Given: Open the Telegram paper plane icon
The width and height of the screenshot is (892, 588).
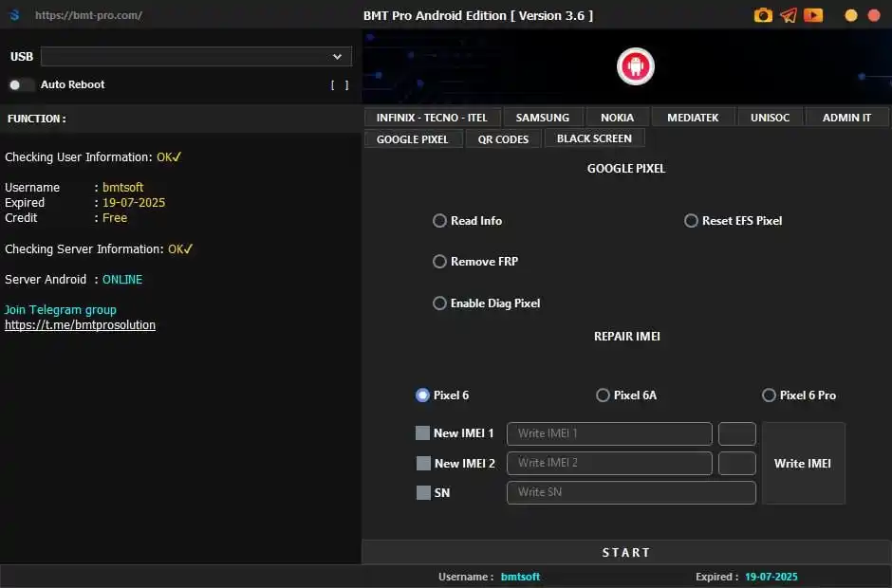Looking at the screenshot, I should pyautogui.click(x=788, y=15).
